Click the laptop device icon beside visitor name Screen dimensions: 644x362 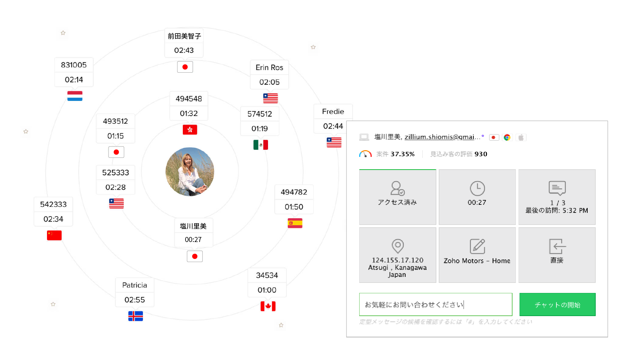click(x=364, y=137)
